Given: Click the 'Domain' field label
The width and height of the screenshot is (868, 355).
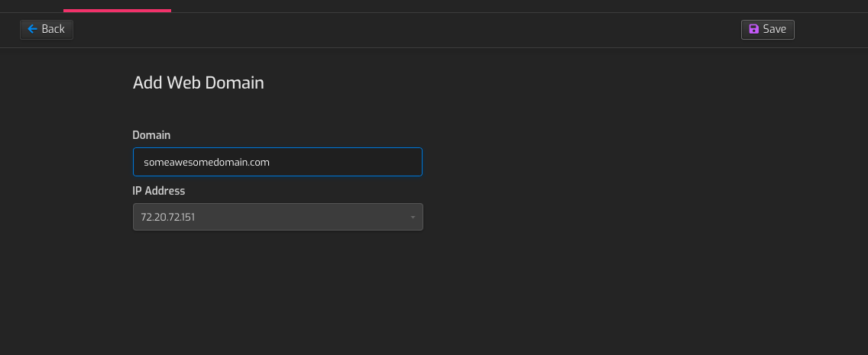Looking at the screenshot, I should 151,135.
